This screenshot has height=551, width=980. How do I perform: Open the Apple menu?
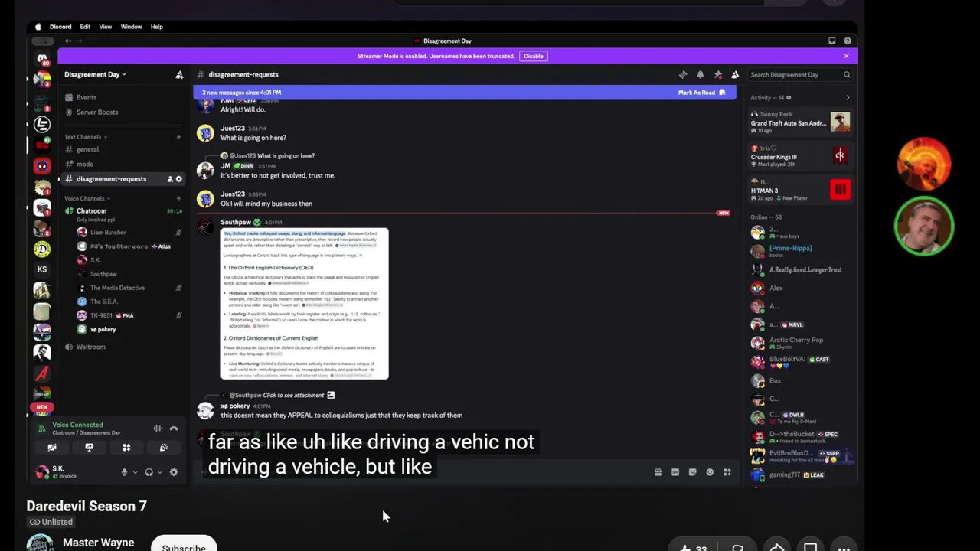[38, 27]
